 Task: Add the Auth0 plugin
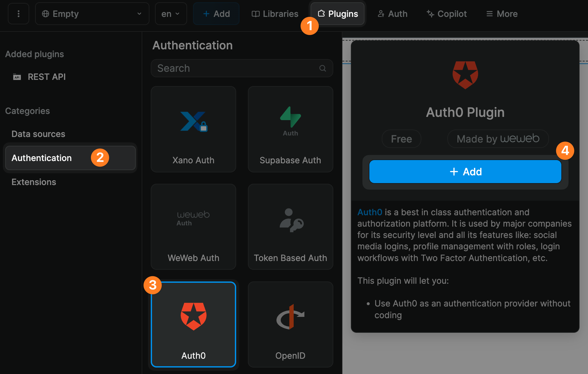465,171
